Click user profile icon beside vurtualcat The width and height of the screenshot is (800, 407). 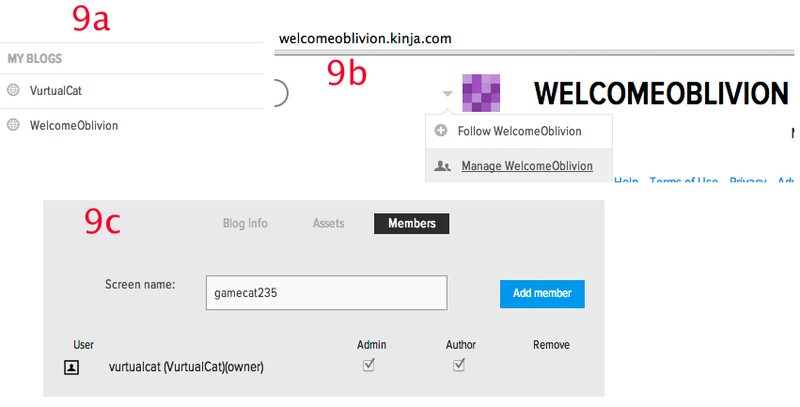71,367
